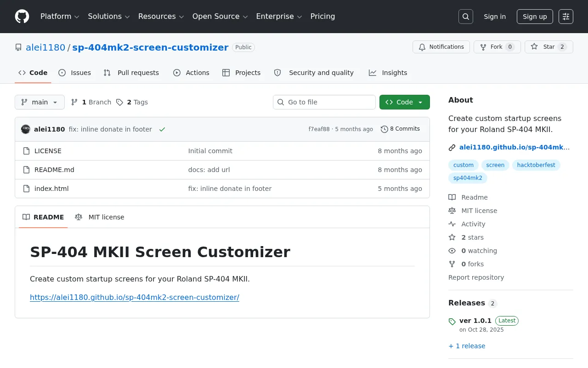Screen dimensions: 588x368
Task: Click the tag icon beside ver 1.0.1
Action: tap(452, 322)
